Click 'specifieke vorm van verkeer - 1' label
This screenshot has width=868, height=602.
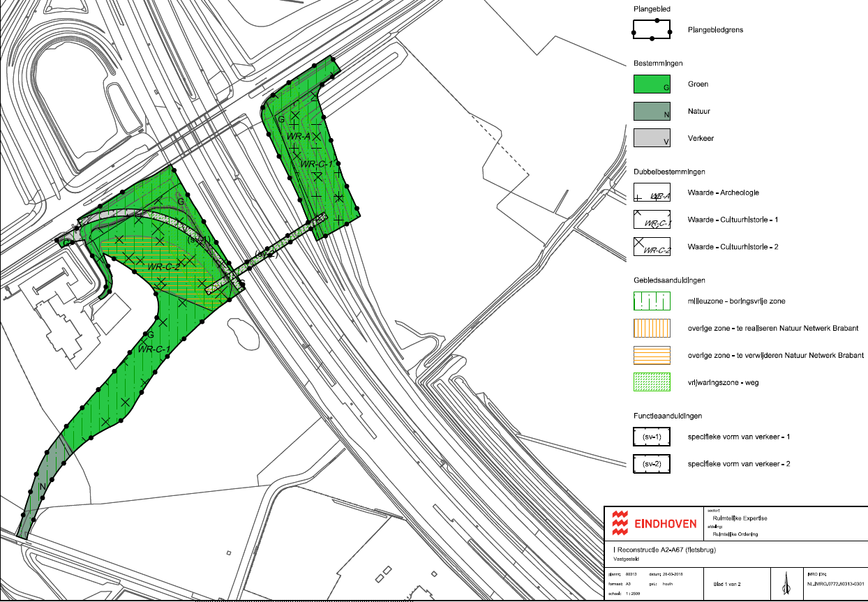click(740, 437)
